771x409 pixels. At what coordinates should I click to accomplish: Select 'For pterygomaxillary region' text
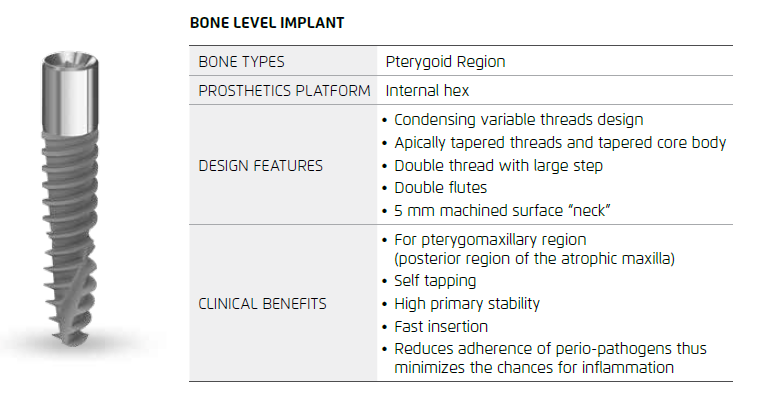(490, 241)
